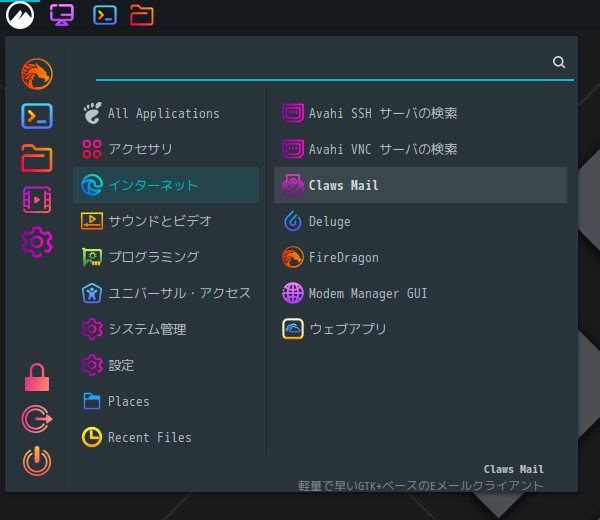
Task: Select the サウンドとビデオ category
Action: point(166,221)
